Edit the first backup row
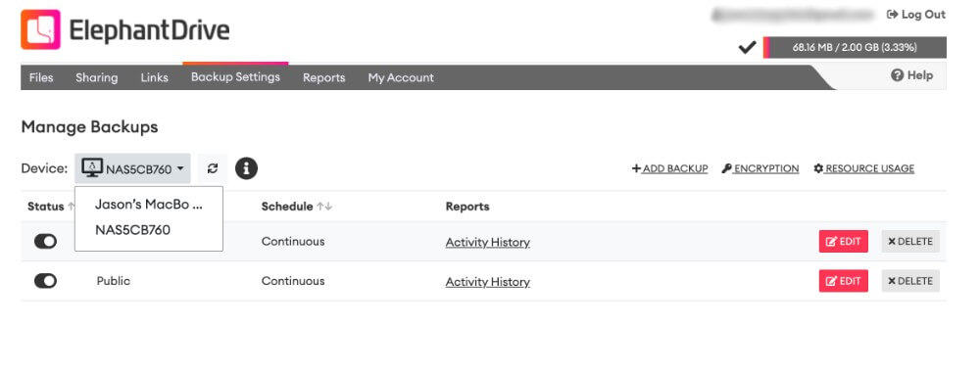The width and height of the screenshot is (980, 375). [843, 242]
